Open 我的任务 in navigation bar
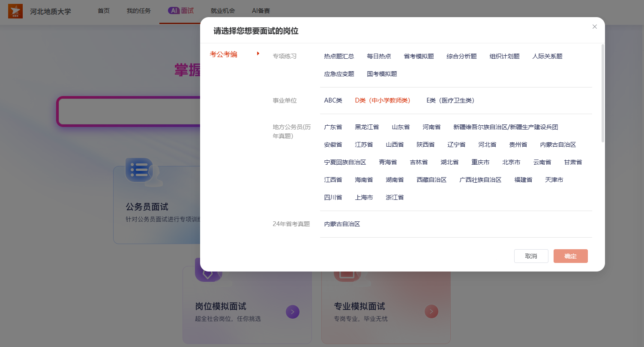 (x=138, y=11)
